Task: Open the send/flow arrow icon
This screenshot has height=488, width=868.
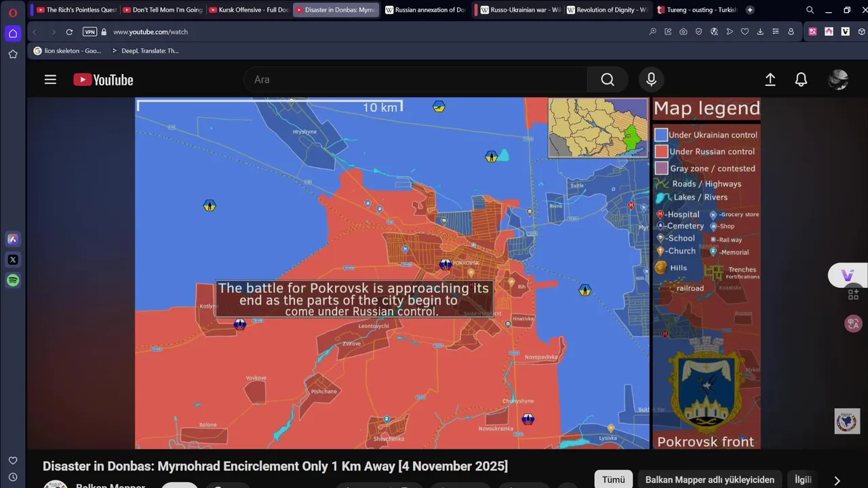Action: point(730,32)
